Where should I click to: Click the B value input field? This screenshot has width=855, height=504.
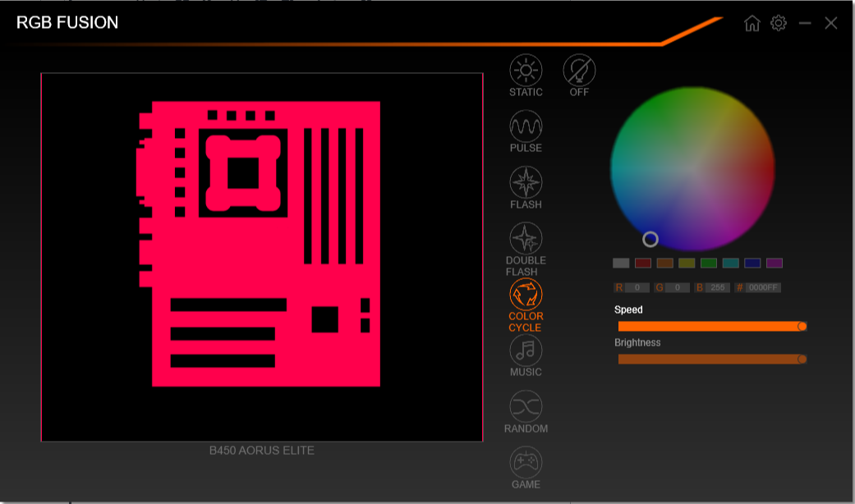[x=718, y=288]
